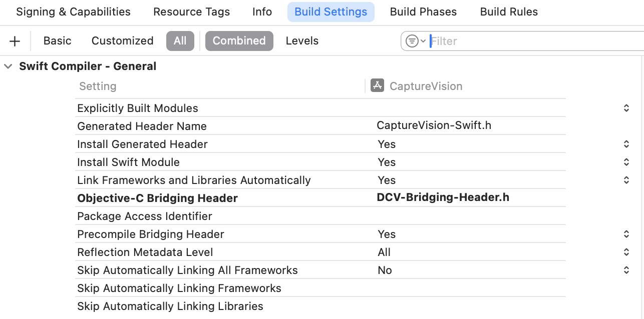Open the Install Generated Header value dropdown

(x=626, y=144)
